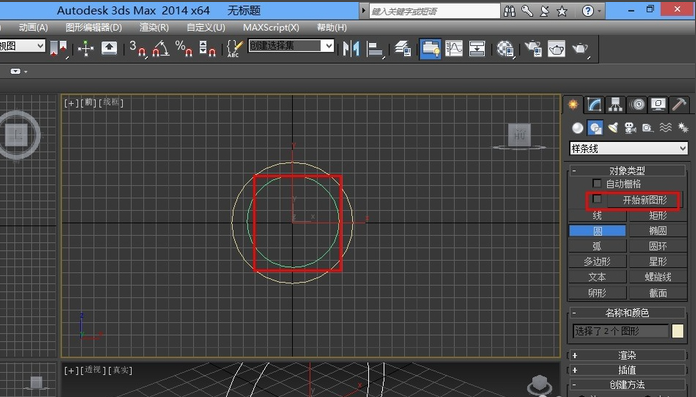696x397 pixels.
Task: Collapse the 对象类型 rollout
Action: pos(627,171)
